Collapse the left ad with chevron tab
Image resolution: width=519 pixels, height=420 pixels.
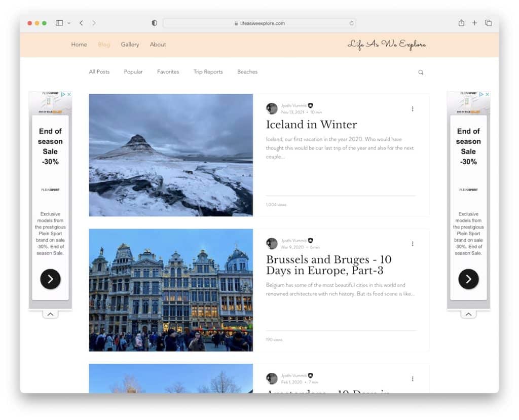tap(50, 314)
